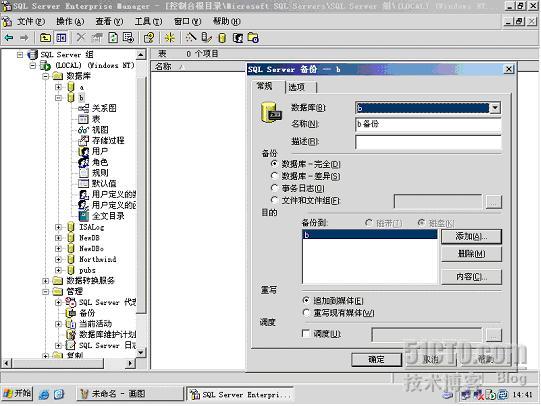The width and height of the screenshot is (541, 406).
Task: Select the 备份 node under 管理
Action: tap(87, 313)
